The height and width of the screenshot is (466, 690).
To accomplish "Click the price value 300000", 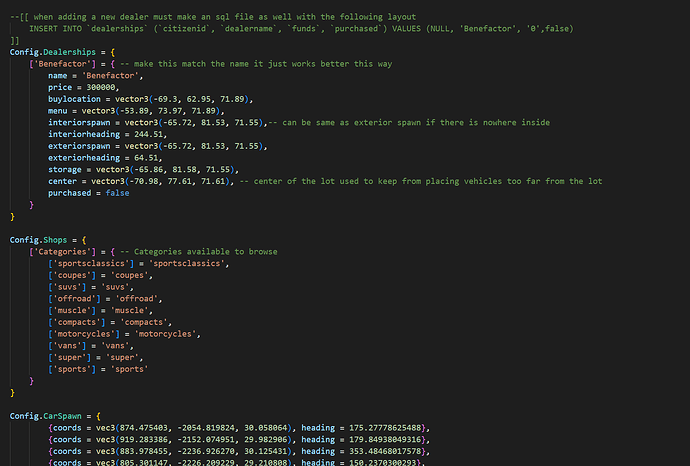I will 112,87.
